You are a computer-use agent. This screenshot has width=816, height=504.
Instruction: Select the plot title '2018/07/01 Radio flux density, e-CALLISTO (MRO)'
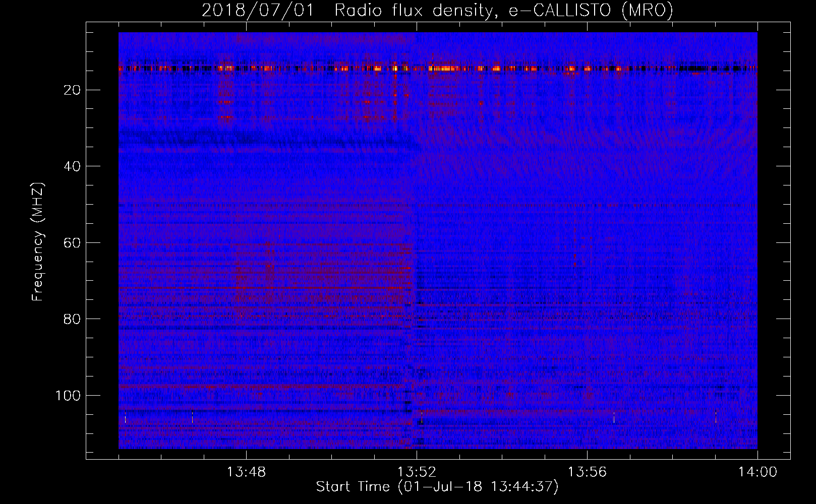pos(437,10)
